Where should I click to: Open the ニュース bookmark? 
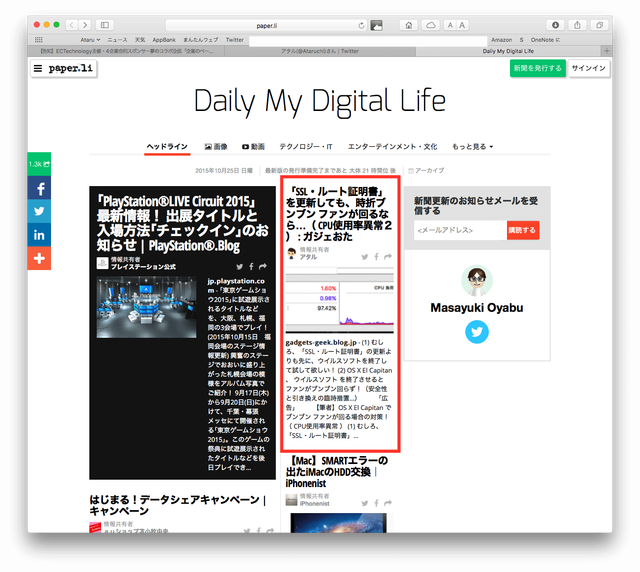[117, 40]
